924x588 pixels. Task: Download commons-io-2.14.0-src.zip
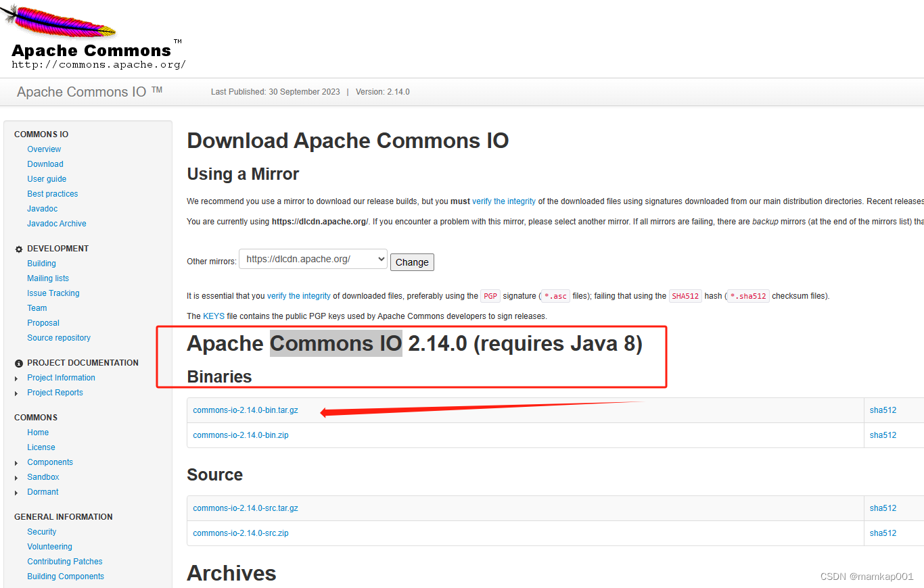(x=241, y=533)
